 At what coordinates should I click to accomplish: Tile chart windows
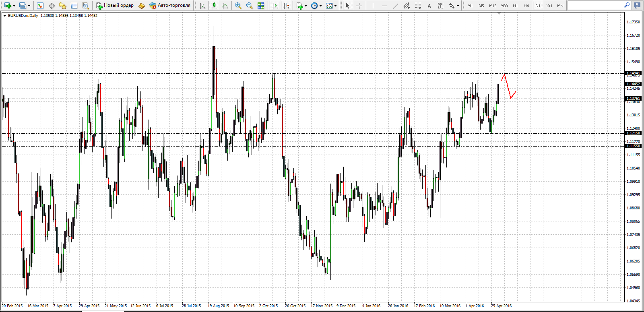pyautogui.click(x=261, y=6)
